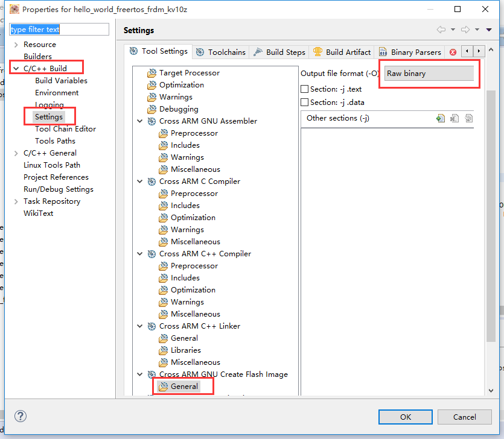The height and width of the screenshot is (439, 504).
Task: Open the help question mark icon
Action: click(21, 416)
